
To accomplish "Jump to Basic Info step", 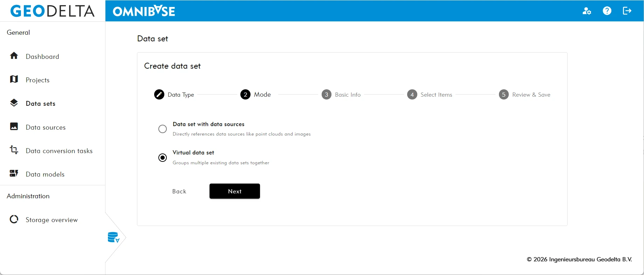I will (341, 95).
